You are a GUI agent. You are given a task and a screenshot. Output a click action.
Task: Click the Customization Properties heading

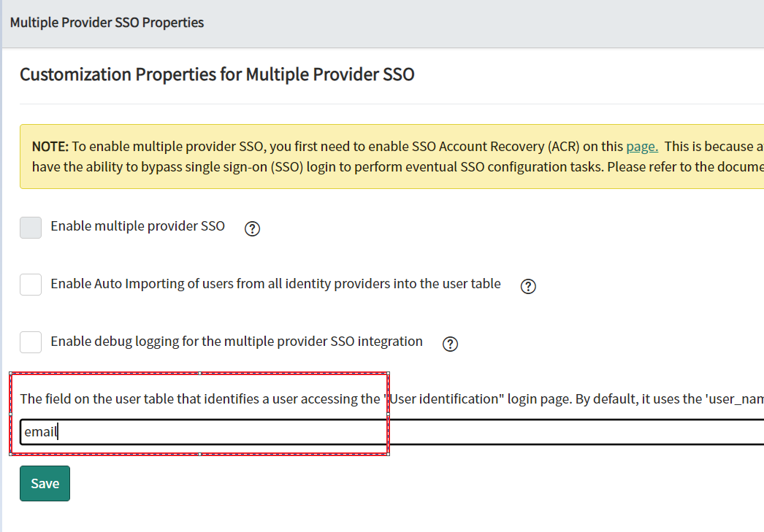pos(217,74)
